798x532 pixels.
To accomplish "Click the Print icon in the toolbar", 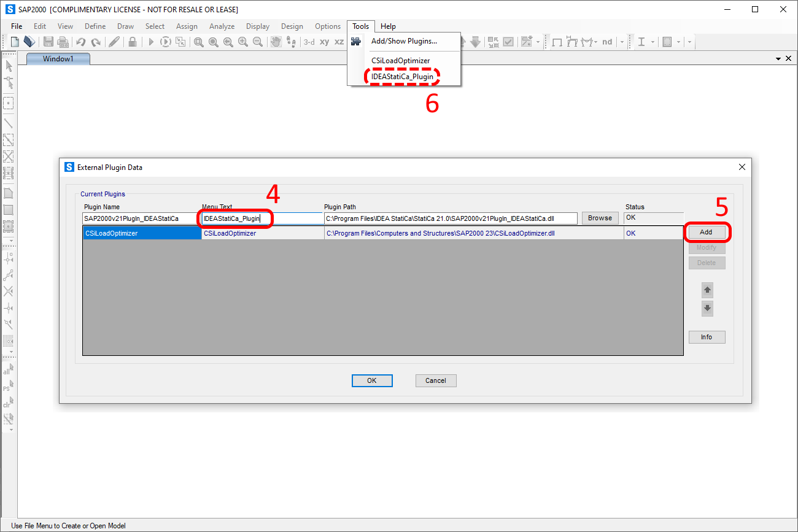I will (x=63, y=42).
